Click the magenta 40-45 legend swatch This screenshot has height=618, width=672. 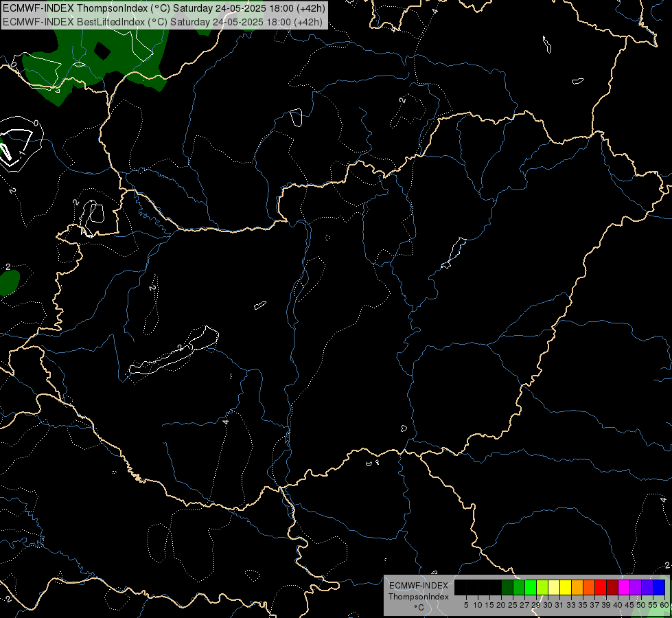click(x=624, y=587)
